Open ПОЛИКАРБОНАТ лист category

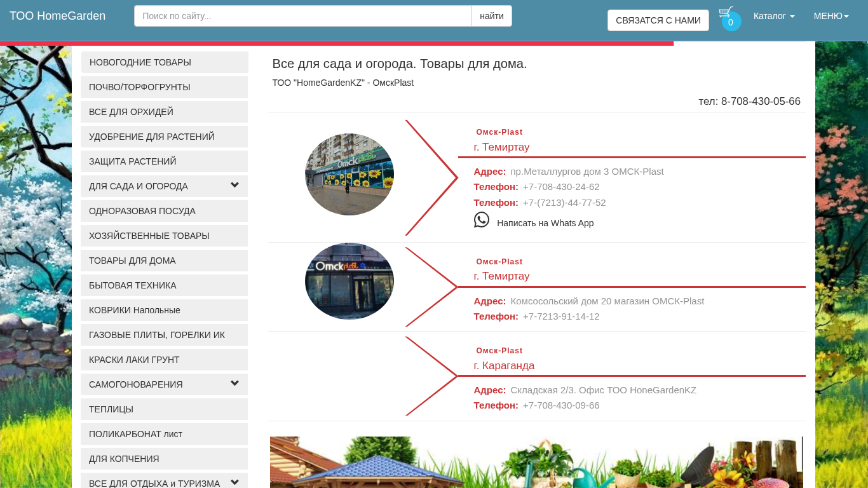pyautogui.click(x=165, y=434)
